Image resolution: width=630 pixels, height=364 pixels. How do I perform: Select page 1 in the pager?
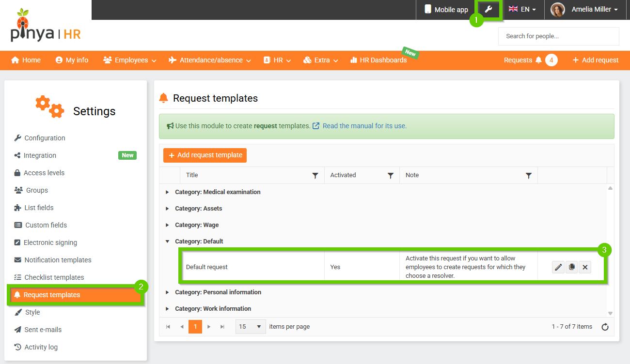(195, 327)
